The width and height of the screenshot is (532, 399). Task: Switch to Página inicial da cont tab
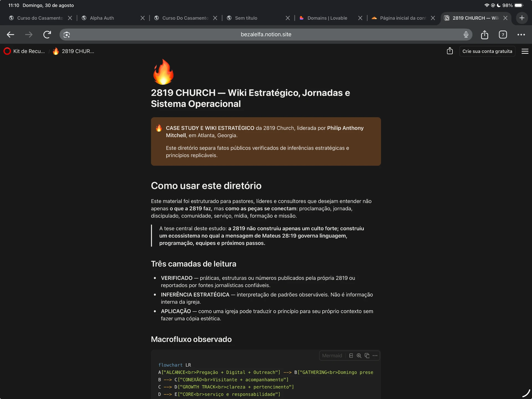point(403,18)
